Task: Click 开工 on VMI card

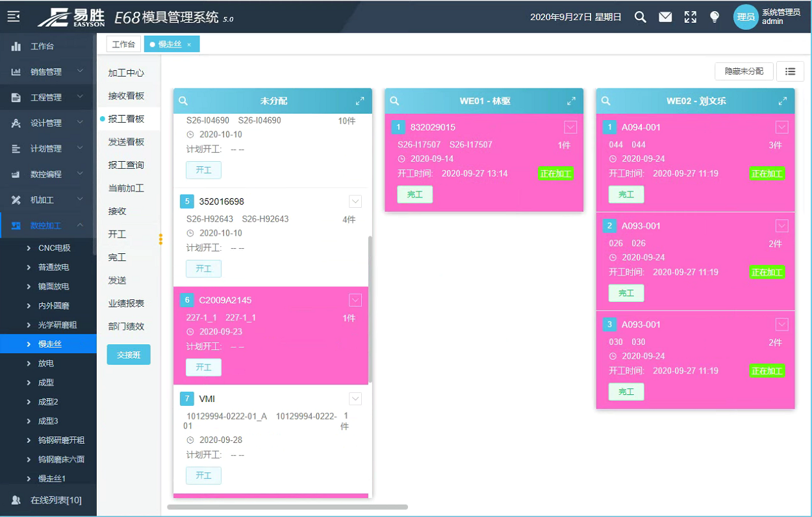Action: click(204, 475)
